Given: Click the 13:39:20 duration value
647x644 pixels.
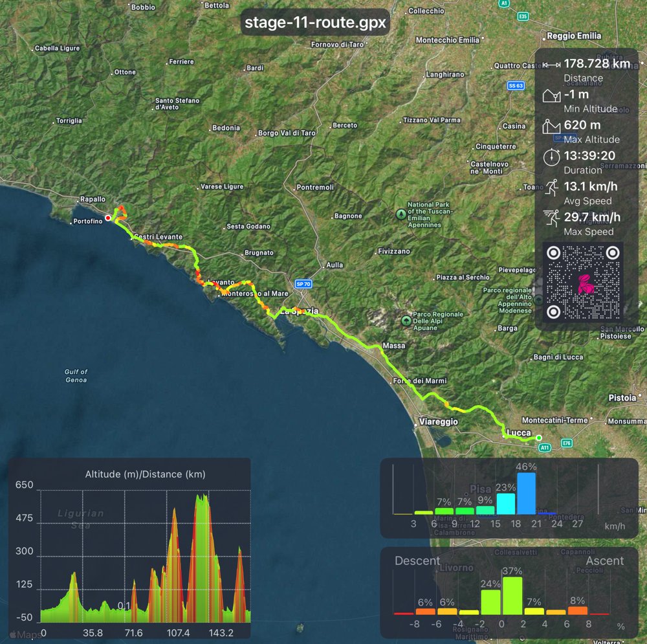Looking at the screenshot, I should tap(589, 155).
